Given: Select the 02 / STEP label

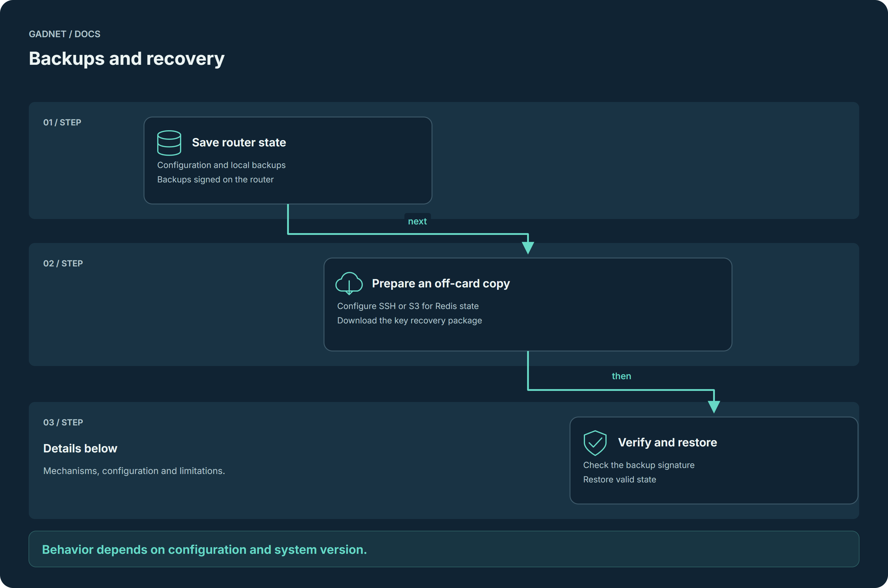Looking at the screenshot, I should coord(63,264).
